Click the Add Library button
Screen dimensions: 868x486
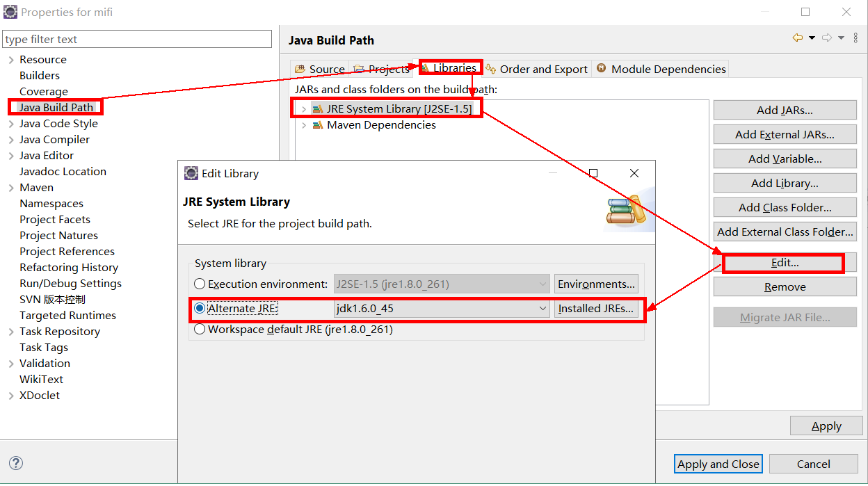[785, 183]
